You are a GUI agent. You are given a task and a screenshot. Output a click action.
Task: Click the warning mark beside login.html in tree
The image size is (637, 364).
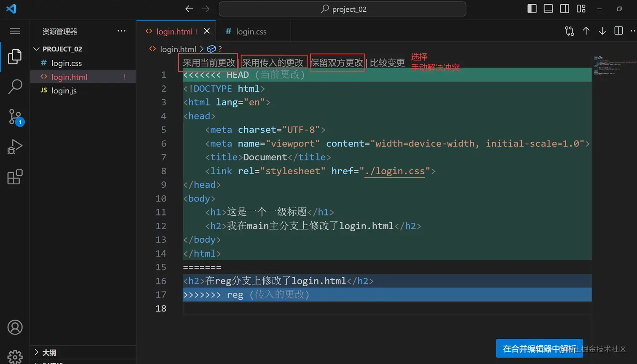[x=125, y=77]
